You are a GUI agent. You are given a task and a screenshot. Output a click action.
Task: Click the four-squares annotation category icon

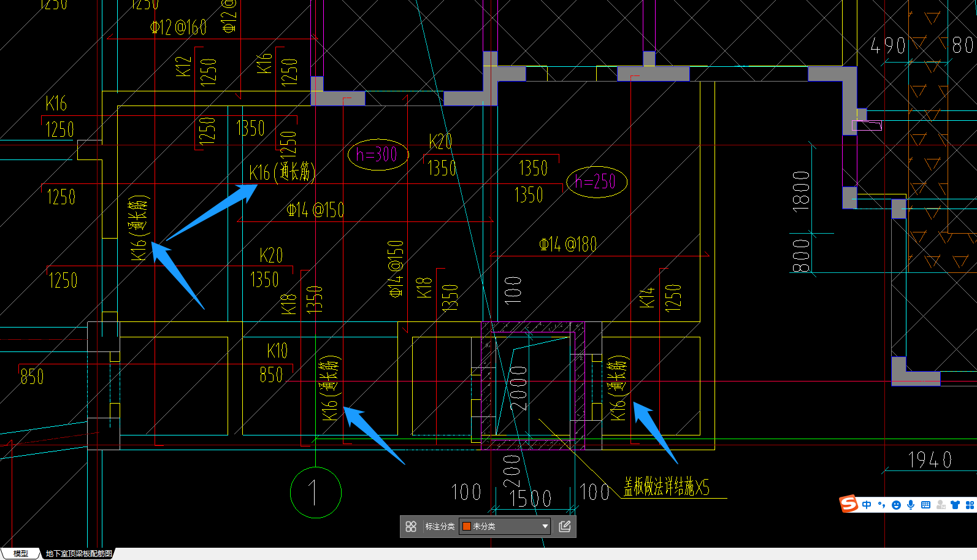(x=411, y=526)
